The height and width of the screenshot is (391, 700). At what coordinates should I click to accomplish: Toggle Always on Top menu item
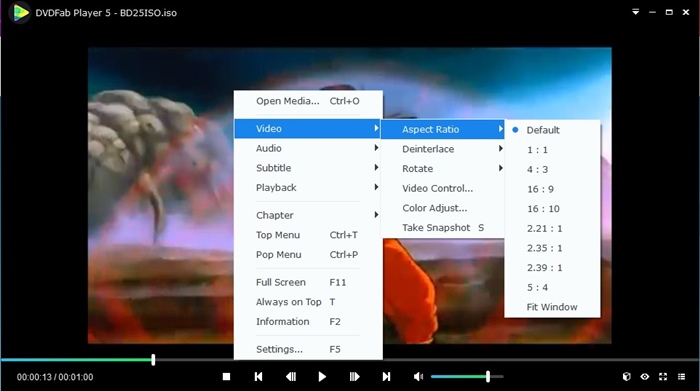click(308, 302)
